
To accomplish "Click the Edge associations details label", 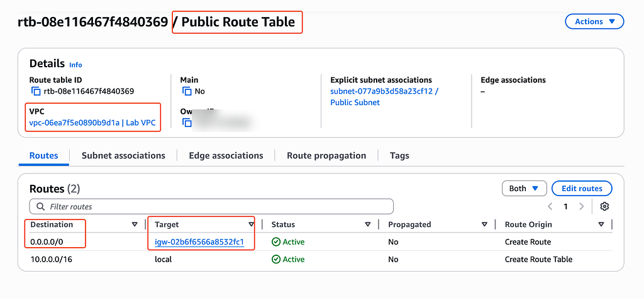I will point(513,80).
